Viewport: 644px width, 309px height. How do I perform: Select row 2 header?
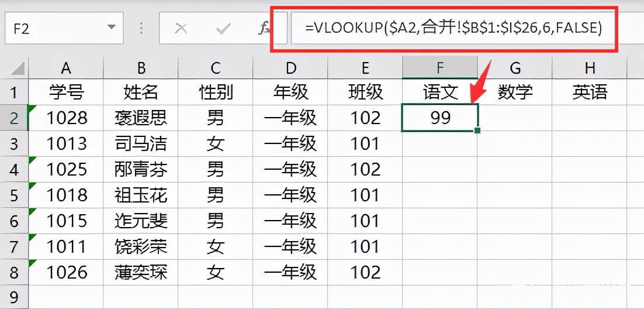(x=14, y=118)
